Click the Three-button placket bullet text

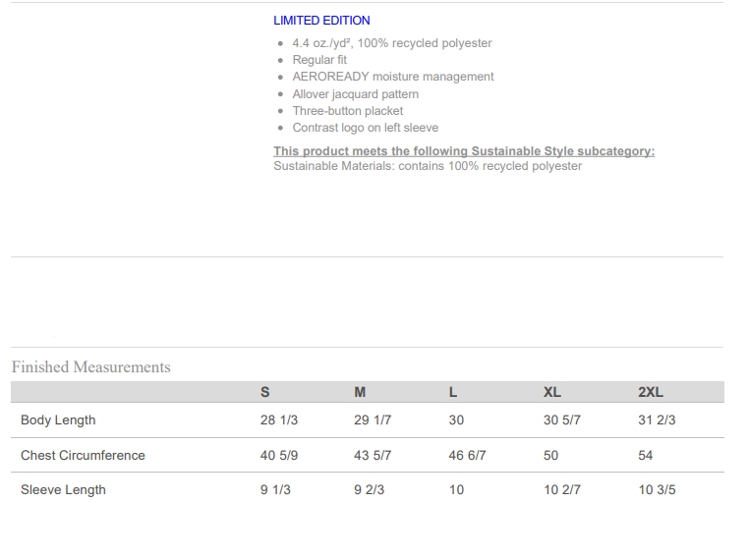(347, 111)
